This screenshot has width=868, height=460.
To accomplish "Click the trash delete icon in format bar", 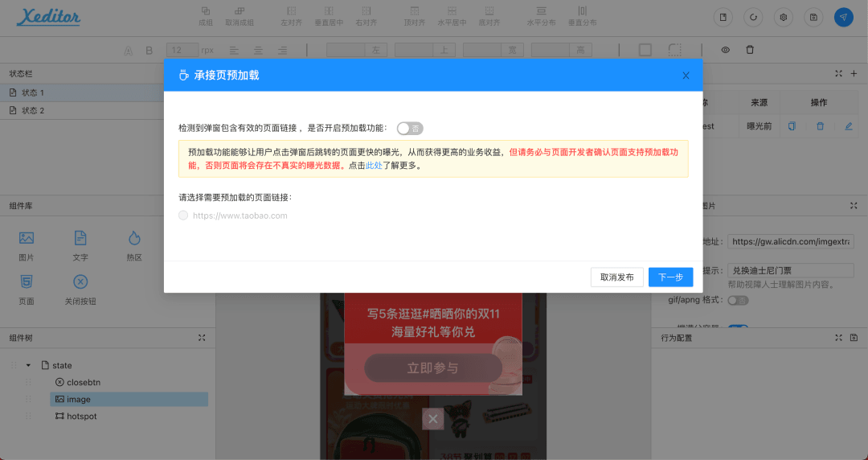I will tap(750, 50).
